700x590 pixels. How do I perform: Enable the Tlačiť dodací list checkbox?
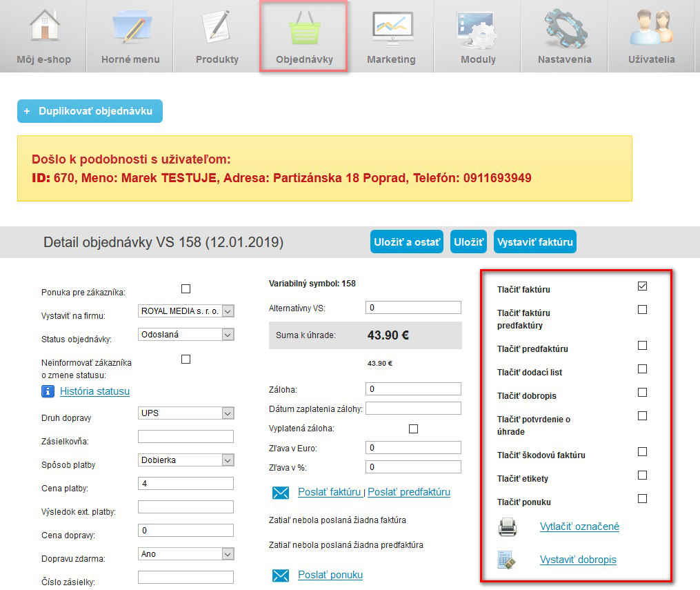(x=642, y=369)
